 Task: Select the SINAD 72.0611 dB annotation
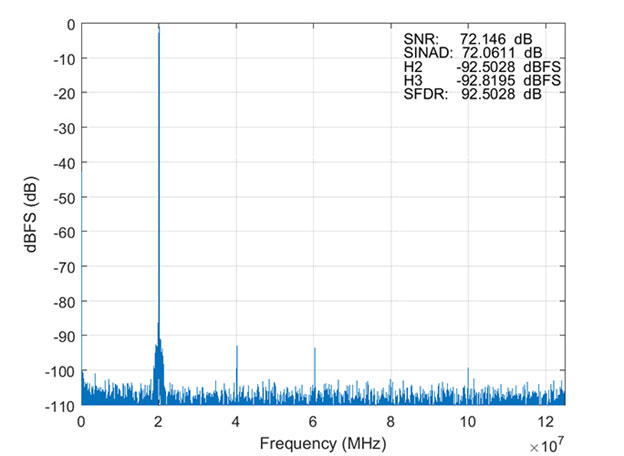coord(474,52)
